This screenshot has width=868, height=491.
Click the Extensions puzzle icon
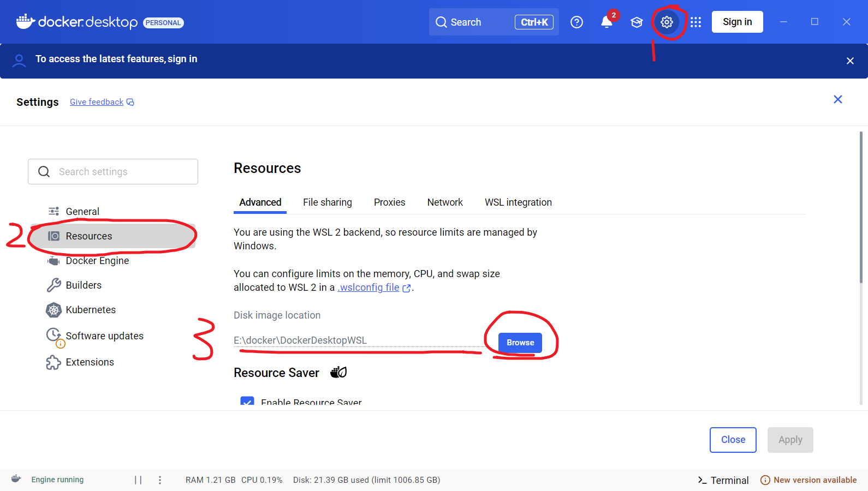53,362
